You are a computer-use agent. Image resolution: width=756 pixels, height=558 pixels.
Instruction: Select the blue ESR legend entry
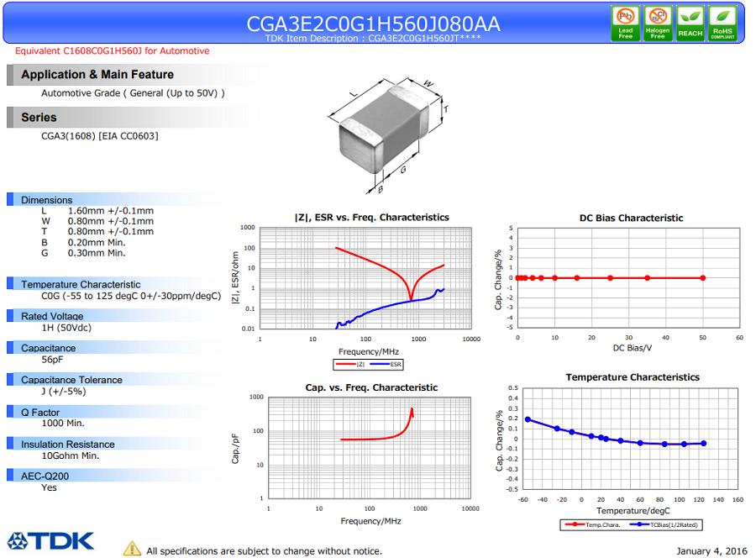point(386,364)
